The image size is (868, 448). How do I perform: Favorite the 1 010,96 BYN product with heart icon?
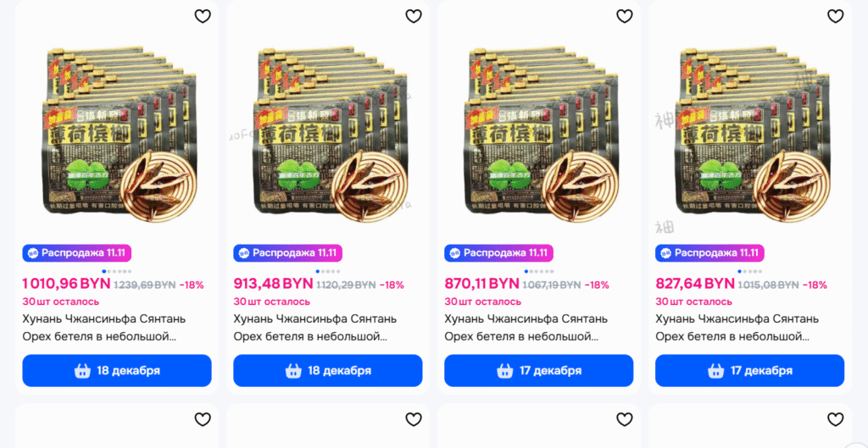[x=203, y=16]
